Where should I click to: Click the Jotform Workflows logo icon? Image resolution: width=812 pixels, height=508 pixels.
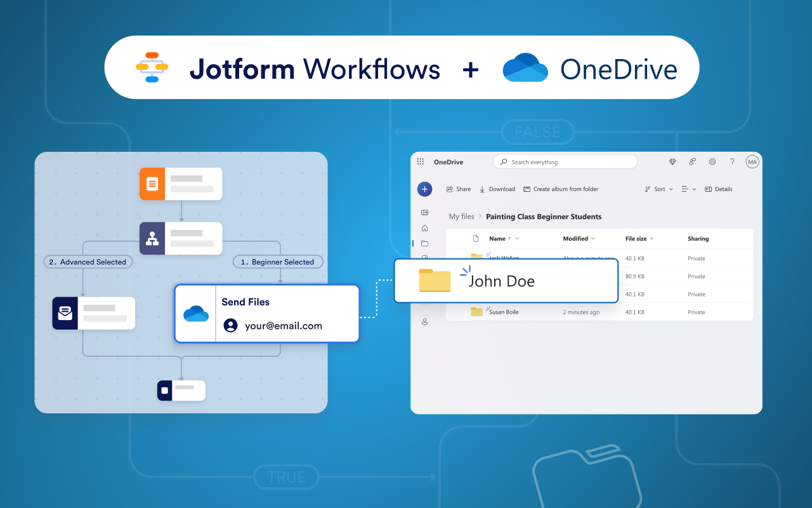pyautogui.click(x=152, y=67)
